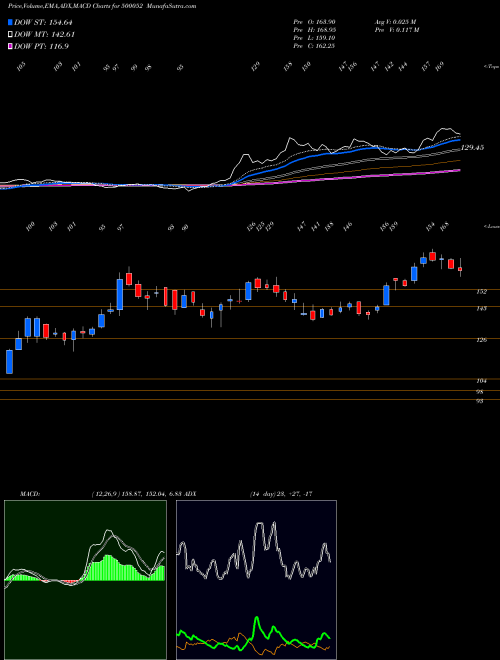
Task: Click the 'Pre L: 159.10' value
Action: click(314, 38)
